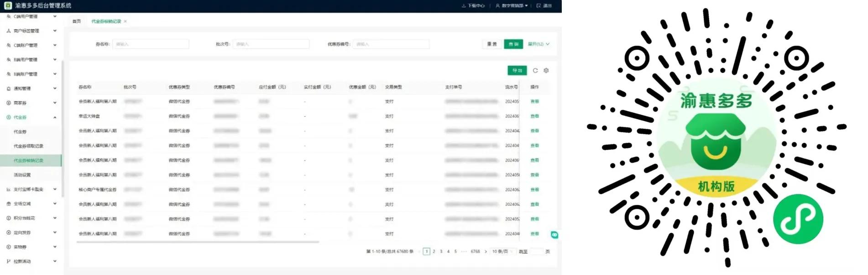Expand the 商户标签管理 menu chevron
This screenshot has height=275, width=868.
point(55,31)
